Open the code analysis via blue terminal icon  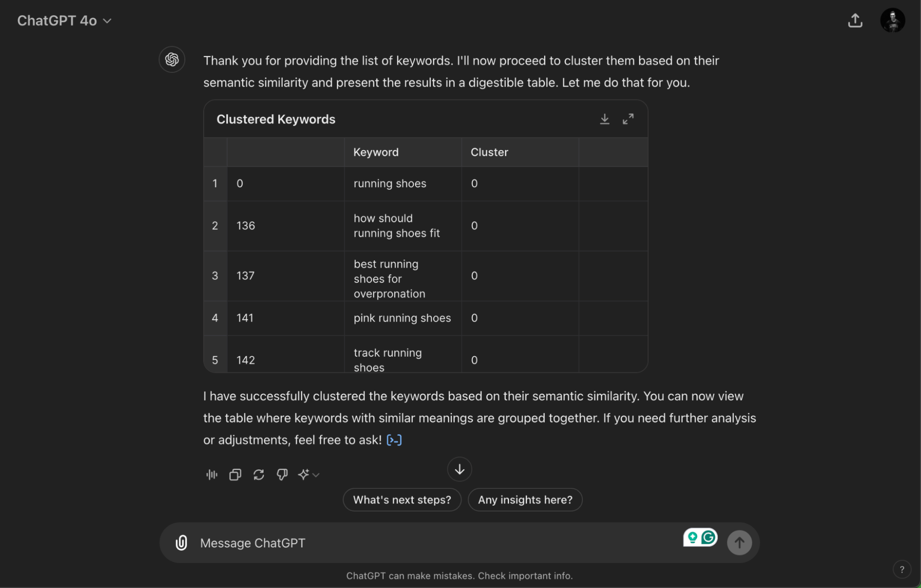pyautogui.click(x=394, y=440)
